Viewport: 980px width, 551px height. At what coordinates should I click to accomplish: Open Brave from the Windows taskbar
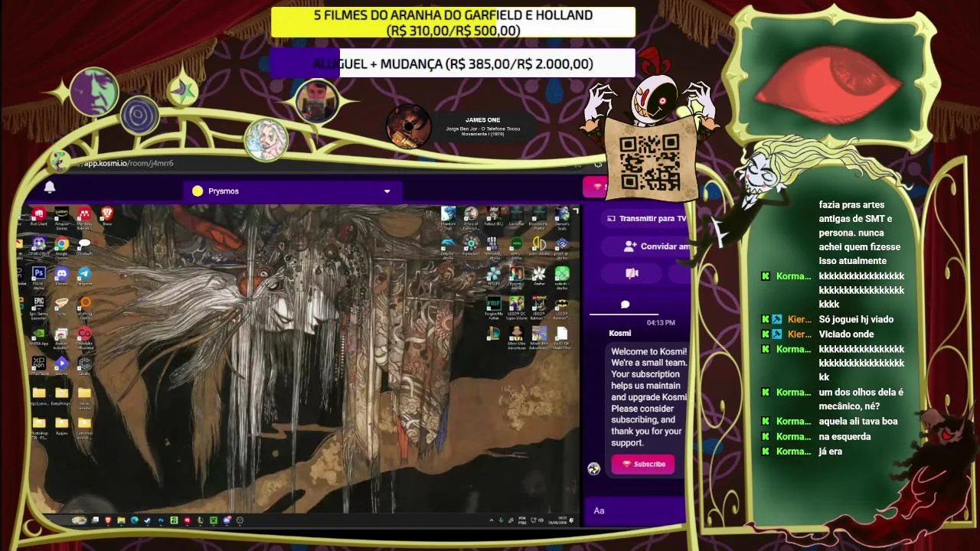(x=108, y=520)
